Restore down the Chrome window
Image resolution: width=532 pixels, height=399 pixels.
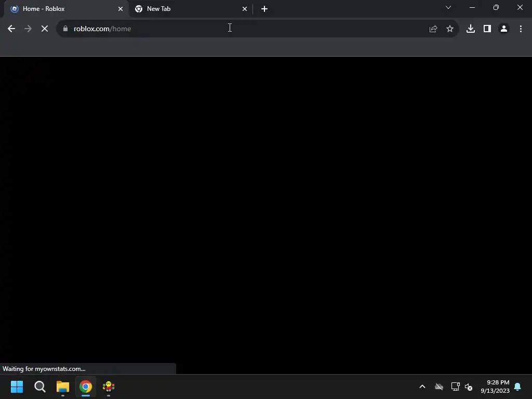tap(496, 7)
